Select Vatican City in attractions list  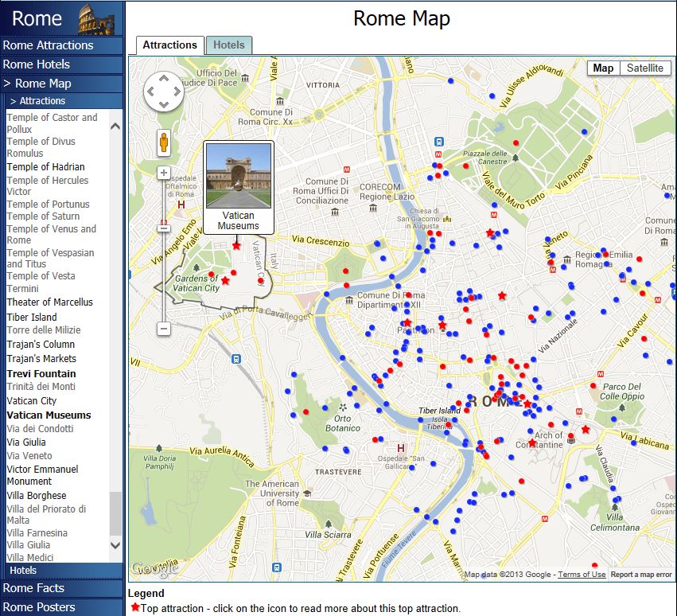pos(32,401)
